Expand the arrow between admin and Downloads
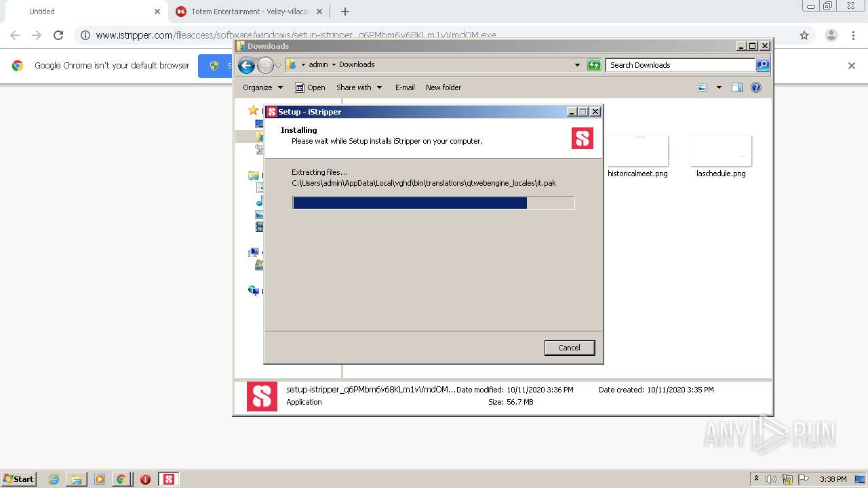The image size is (868, 488). (x=333, y=65)
